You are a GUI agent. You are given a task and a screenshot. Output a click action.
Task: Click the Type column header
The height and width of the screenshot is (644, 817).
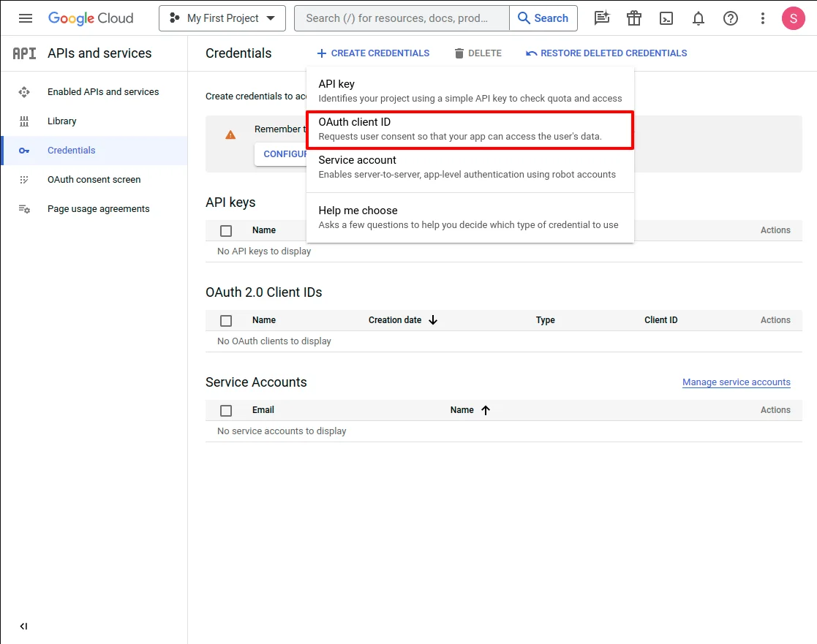545,320
